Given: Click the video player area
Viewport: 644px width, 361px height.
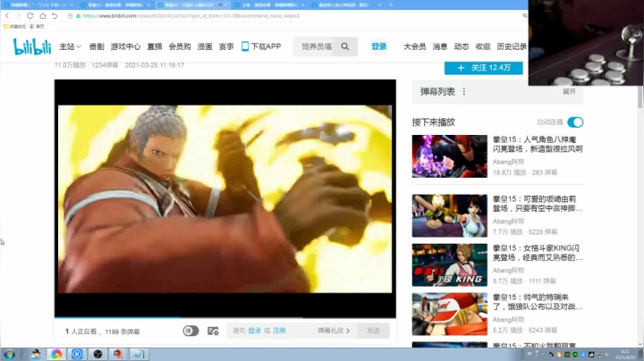Looking at the screenshot, I should pos(225,198).
